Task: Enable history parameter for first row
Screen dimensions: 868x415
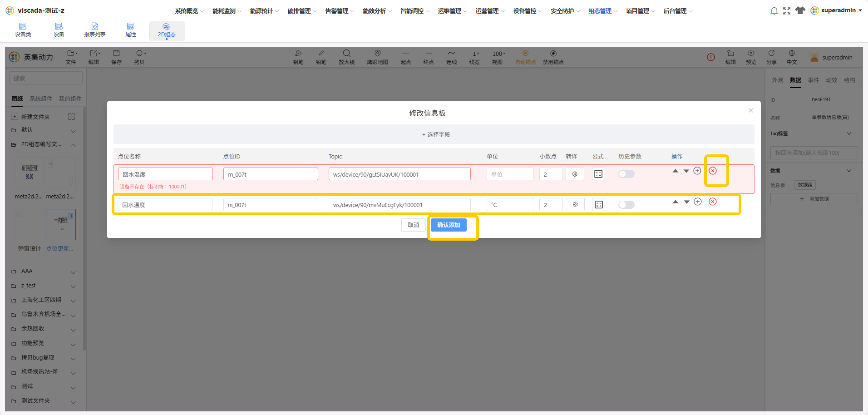Action: pyautogui.click(x=626, y=174)
